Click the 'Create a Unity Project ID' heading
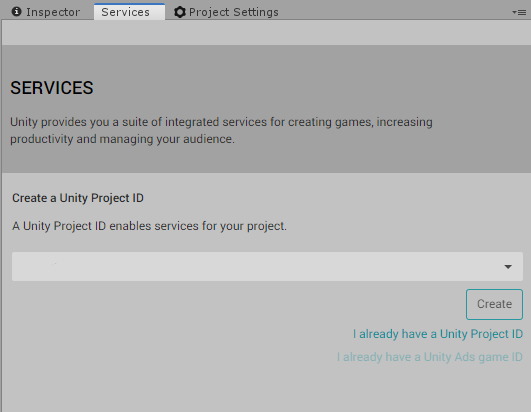 pos(78,198)
